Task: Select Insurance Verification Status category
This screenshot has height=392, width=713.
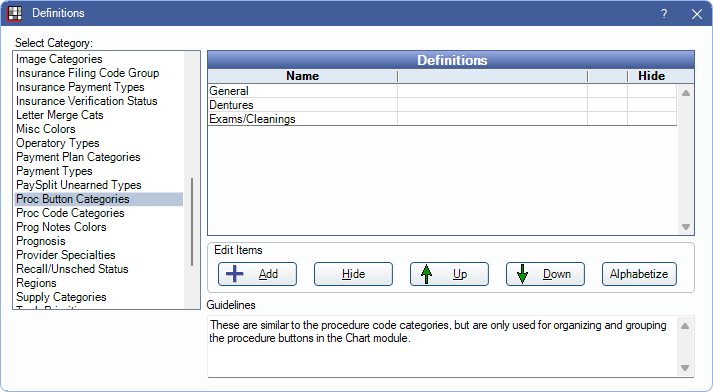Action: (99, 101)
